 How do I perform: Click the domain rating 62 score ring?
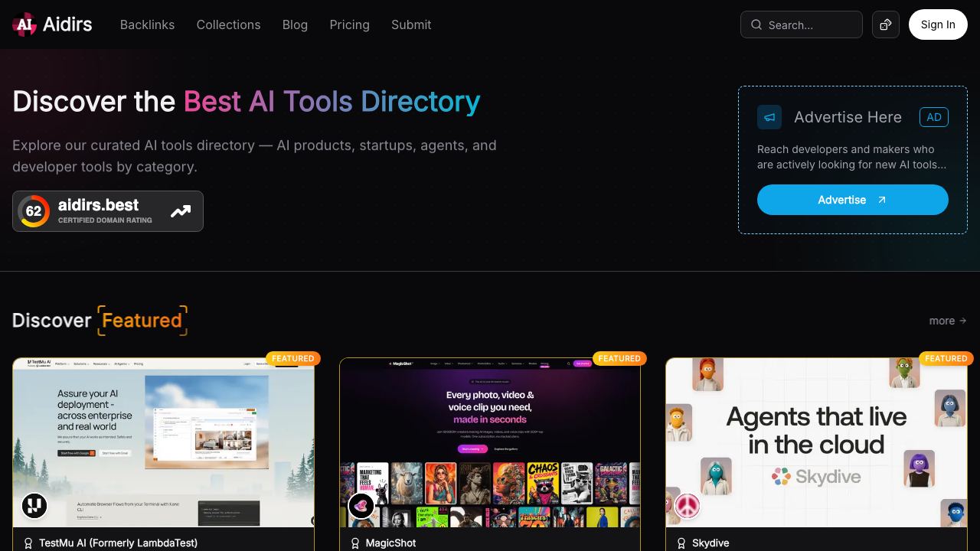(x=34, y=211)
